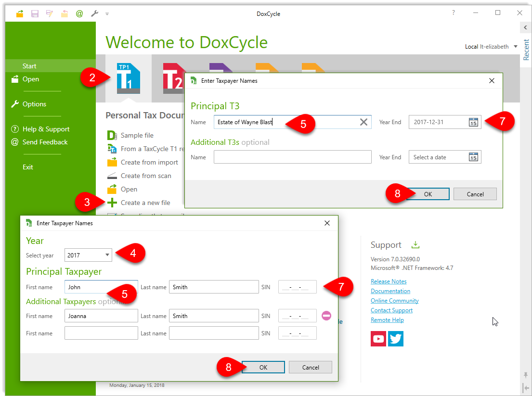This screenshot has width=532, height=396.
Task: Click Create a new file
Action: pos(145,203)
